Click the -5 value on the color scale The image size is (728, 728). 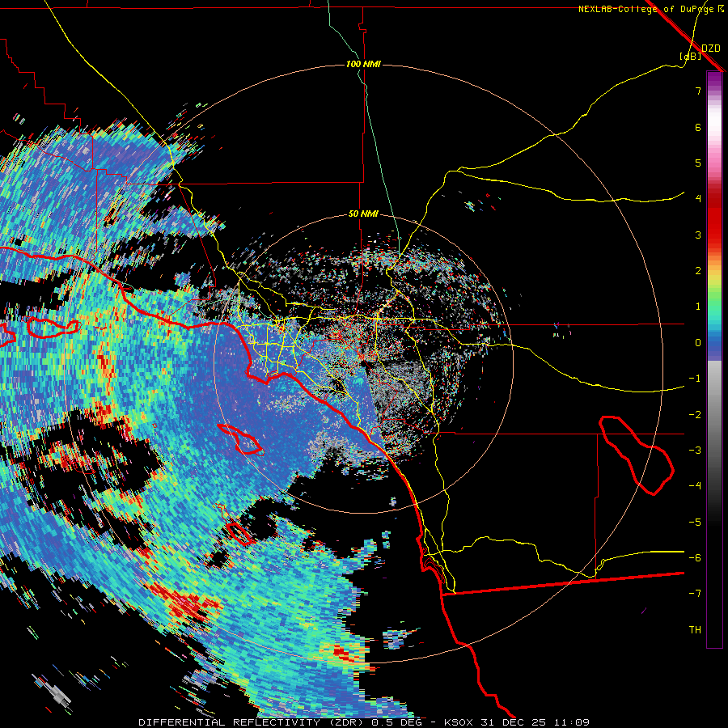[x=695, y=523]
